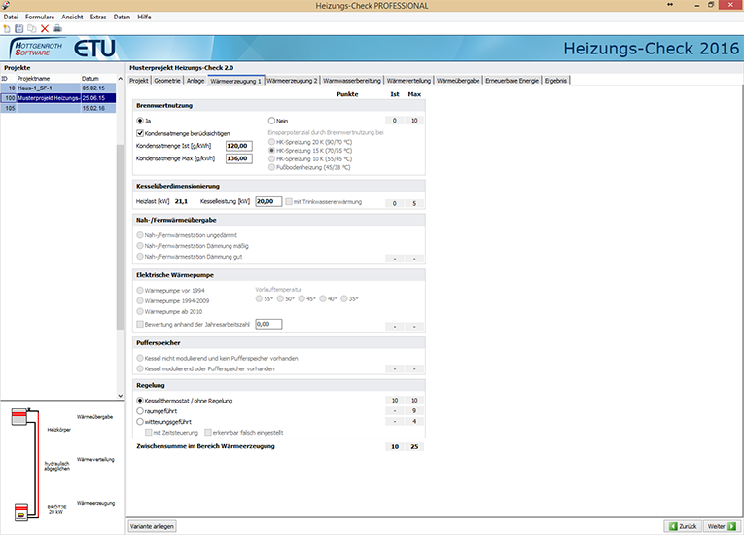This screenshot has height=560, width=744.
Task: Click the new project toolbar icon
Action: pyautogui.click(x=7, y=29)
